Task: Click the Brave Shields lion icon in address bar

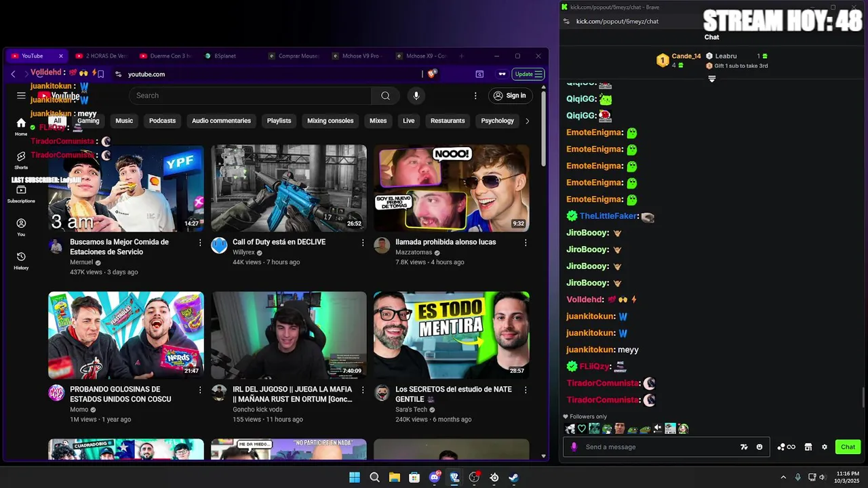Action: click(432, 74)
